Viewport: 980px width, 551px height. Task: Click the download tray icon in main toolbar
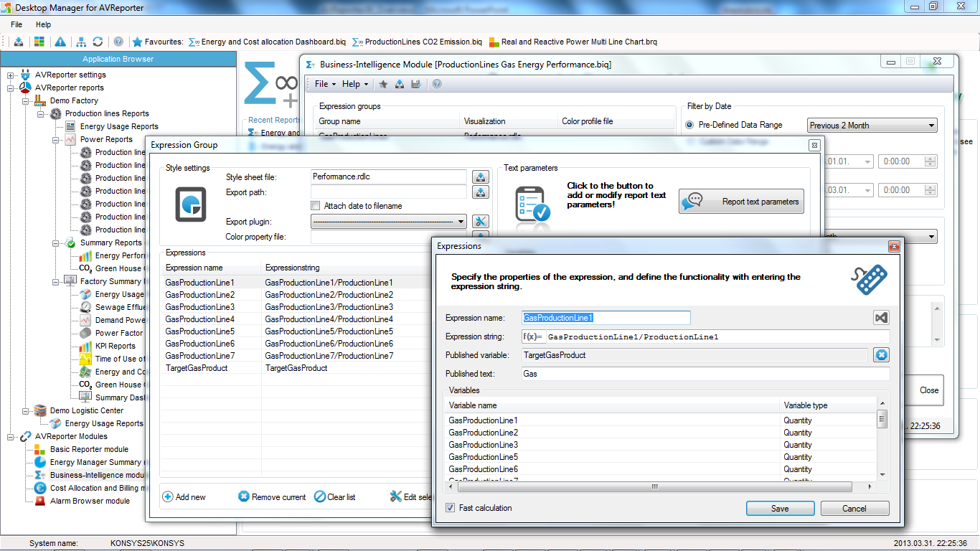pos(19,42)
